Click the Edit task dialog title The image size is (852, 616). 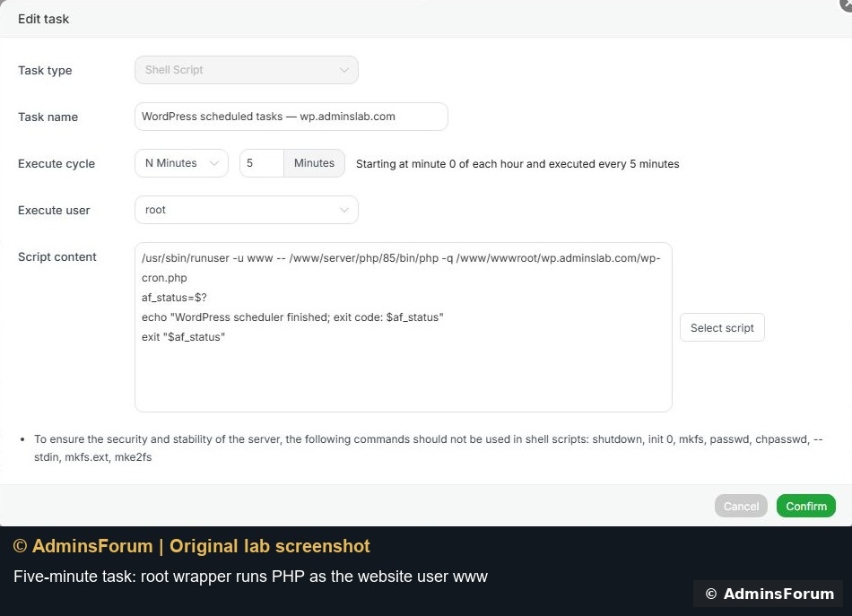[x=43, y=19]
